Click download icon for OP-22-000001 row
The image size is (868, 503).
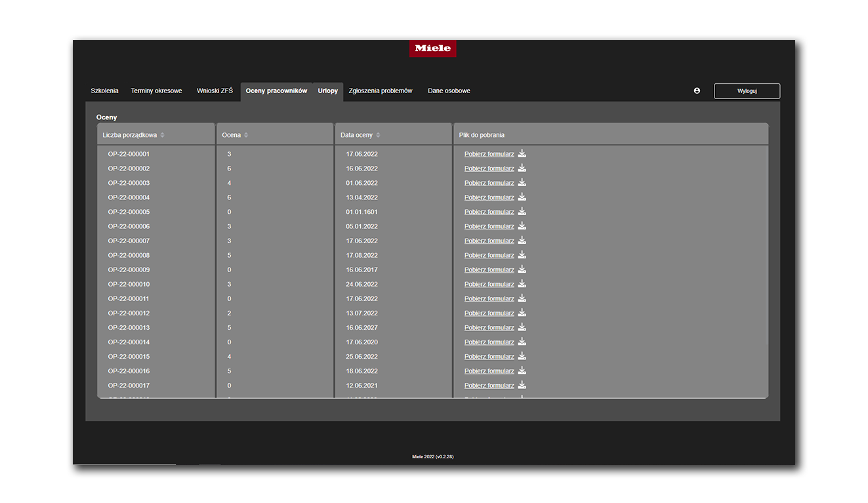click(522, 153)
